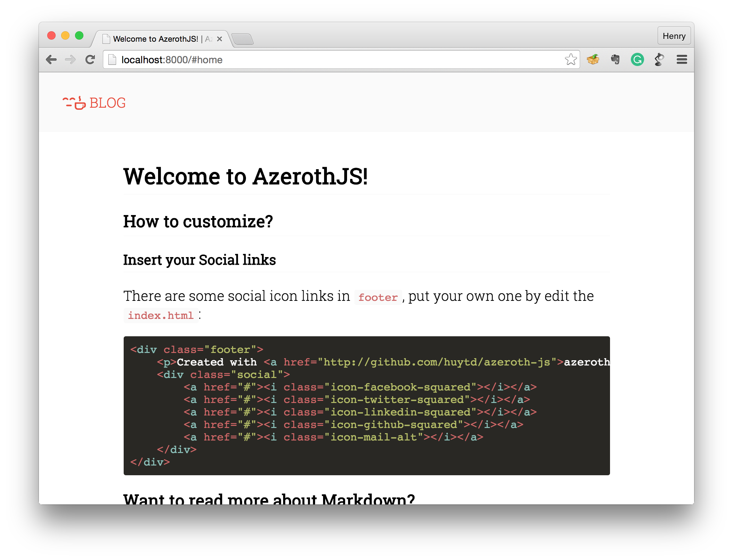Bookmark page using the star icon
The width and height of the screenshot is (733, 560).
570,60
